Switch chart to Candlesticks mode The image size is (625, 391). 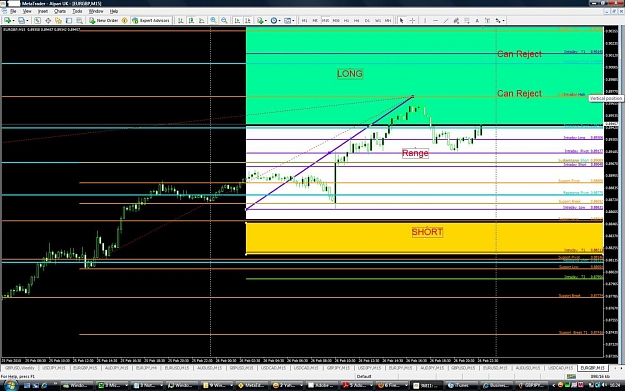pyautogui.click(x=191, y=20)
